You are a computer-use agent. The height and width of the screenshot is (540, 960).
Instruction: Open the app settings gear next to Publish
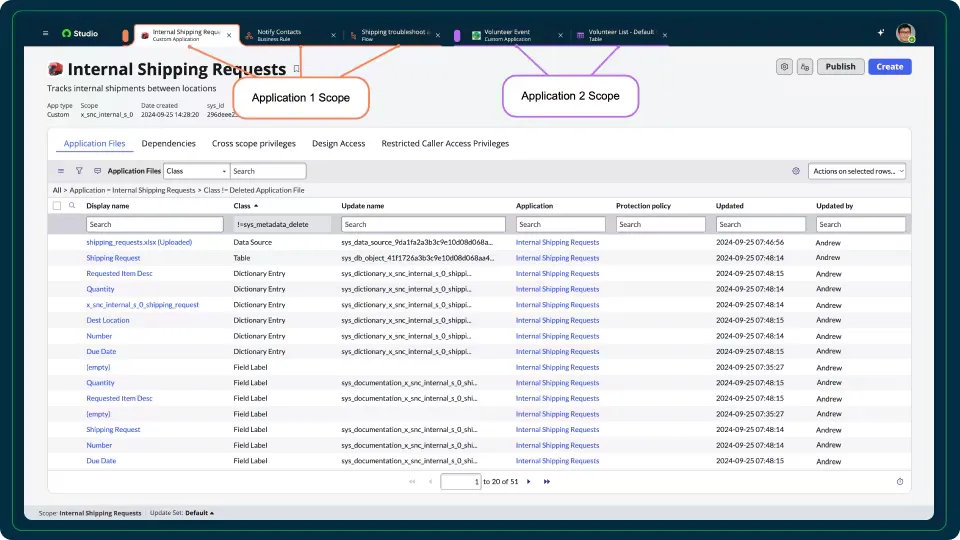point(784,67)
